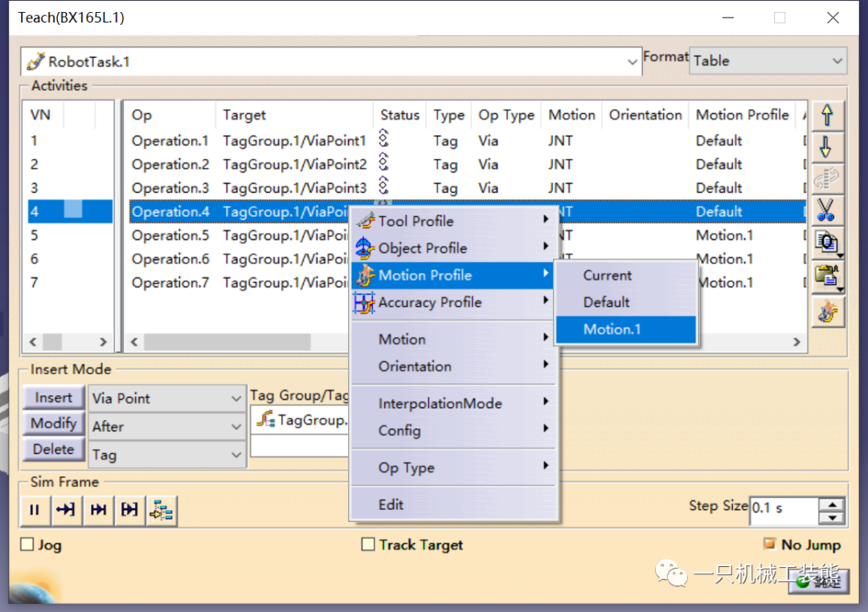Decrease Step Size with down stepper

point(832,517)
